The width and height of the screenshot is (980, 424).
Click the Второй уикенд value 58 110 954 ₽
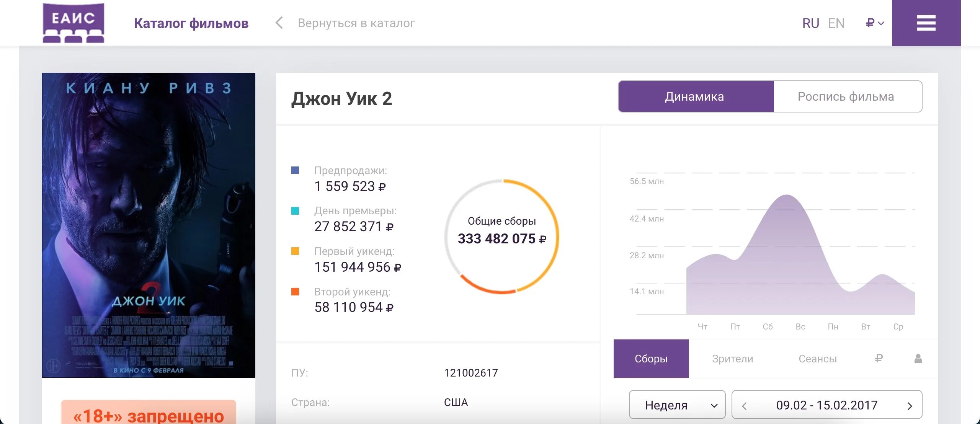pyautogui.click(x=354, y=307)
